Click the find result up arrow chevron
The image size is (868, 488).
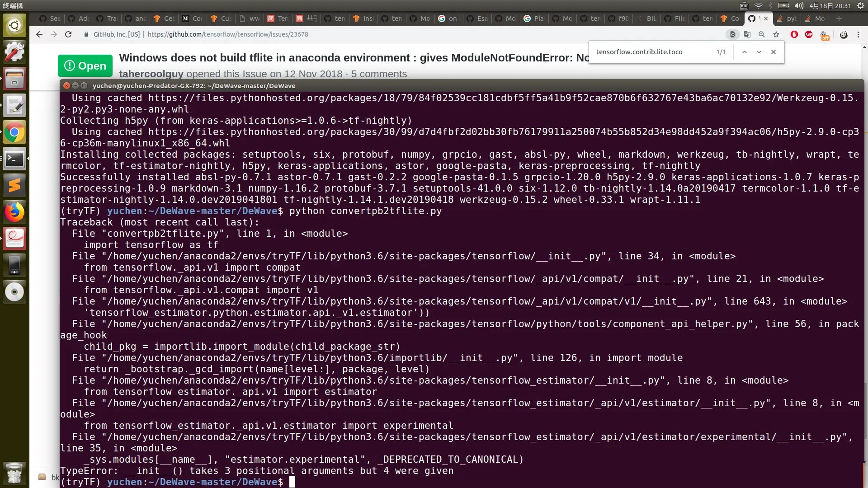744,52
